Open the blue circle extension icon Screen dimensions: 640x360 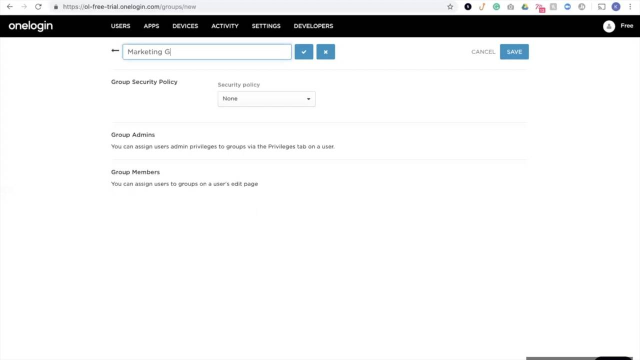567,7
